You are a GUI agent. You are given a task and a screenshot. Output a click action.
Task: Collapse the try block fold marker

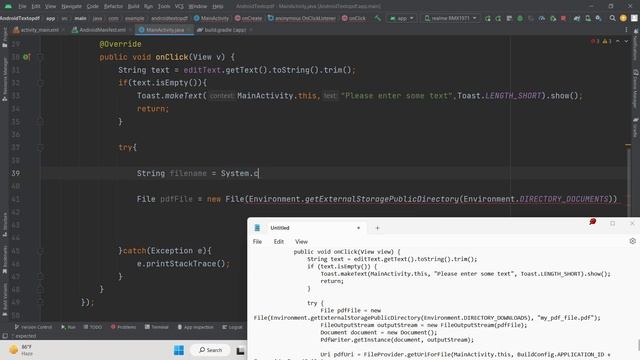40,147
